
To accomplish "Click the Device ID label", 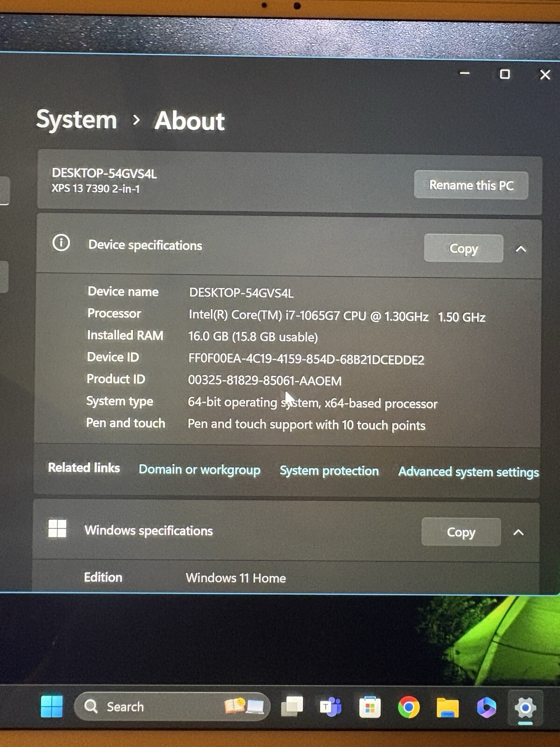I will click(113, 357).
